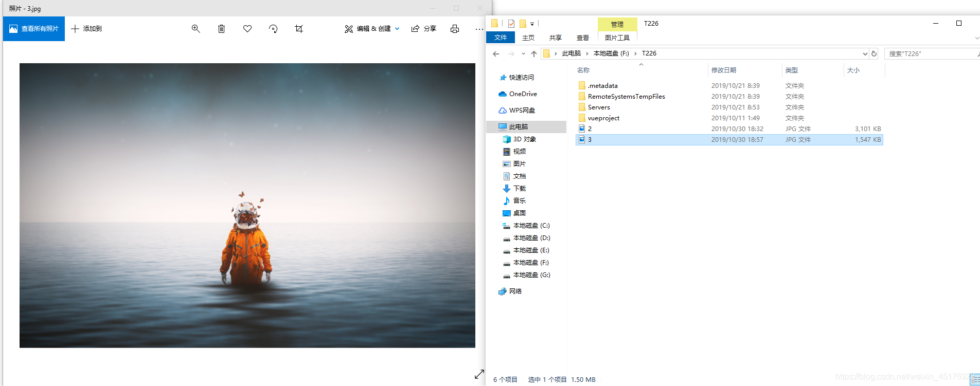Open more options ellipsis in Photos

[479, 29]
